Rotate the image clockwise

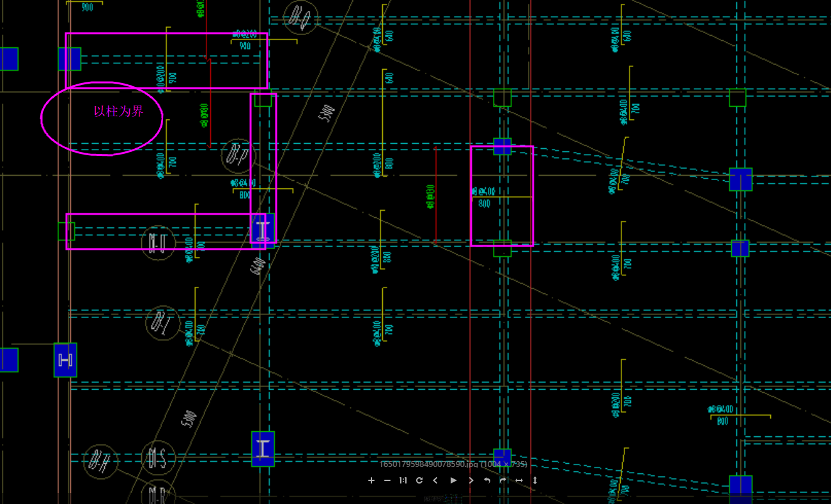[x=503, y=480]
